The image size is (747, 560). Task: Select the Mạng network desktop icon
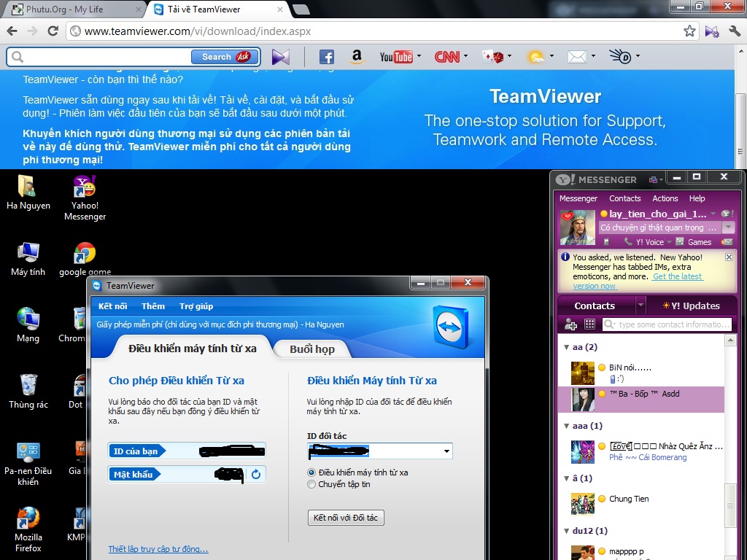click(28, 325)
